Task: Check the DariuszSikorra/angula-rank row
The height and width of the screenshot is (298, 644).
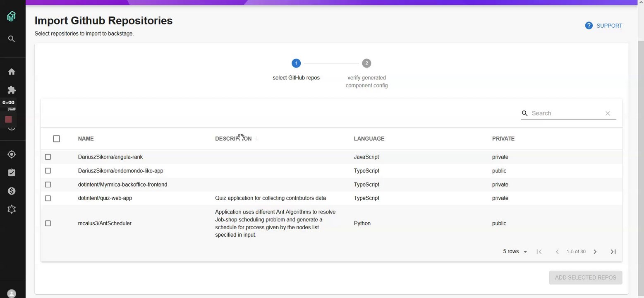Action: pos(48,157)
